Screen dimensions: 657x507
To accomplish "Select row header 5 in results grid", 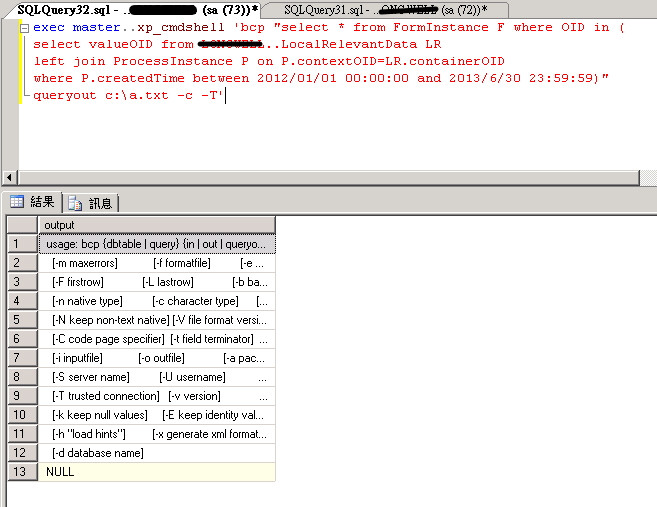I will [23, 320].
